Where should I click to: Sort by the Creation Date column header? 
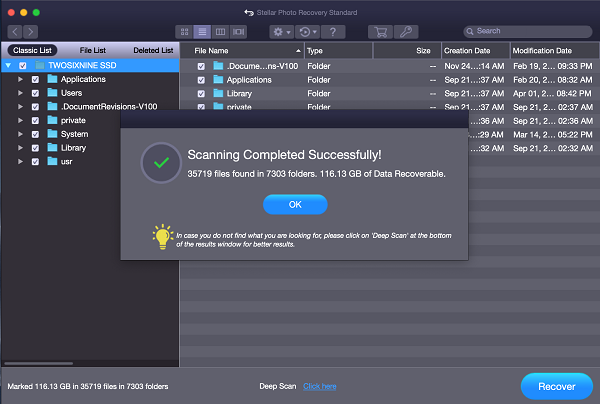(x=476, y=51)
